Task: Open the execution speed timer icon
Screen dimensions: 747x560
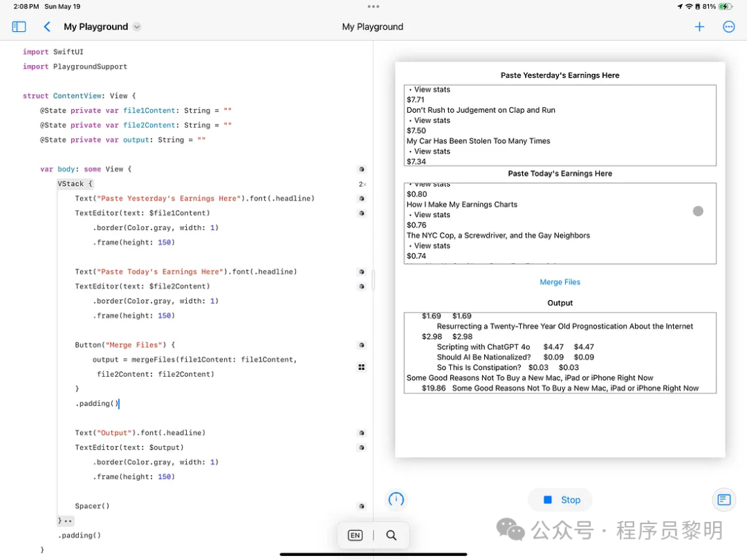Action: coord(396,500)
